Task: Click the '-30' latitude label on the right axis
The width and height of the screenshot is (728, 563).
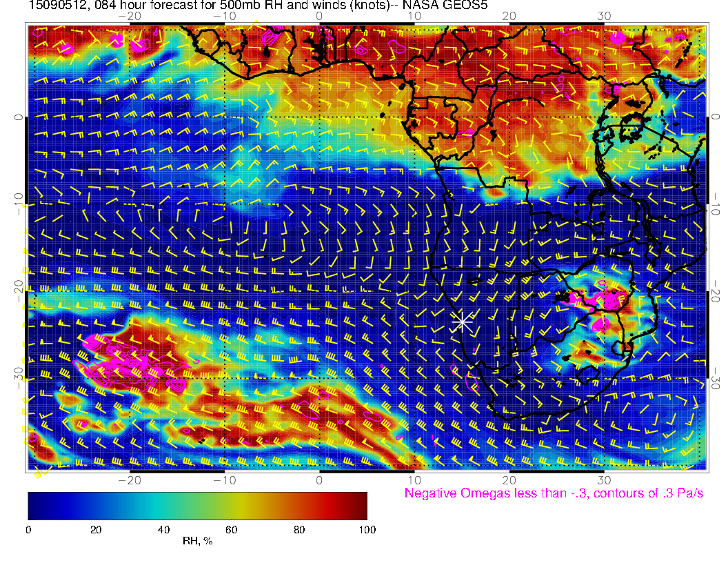Action: pos(716,377)
